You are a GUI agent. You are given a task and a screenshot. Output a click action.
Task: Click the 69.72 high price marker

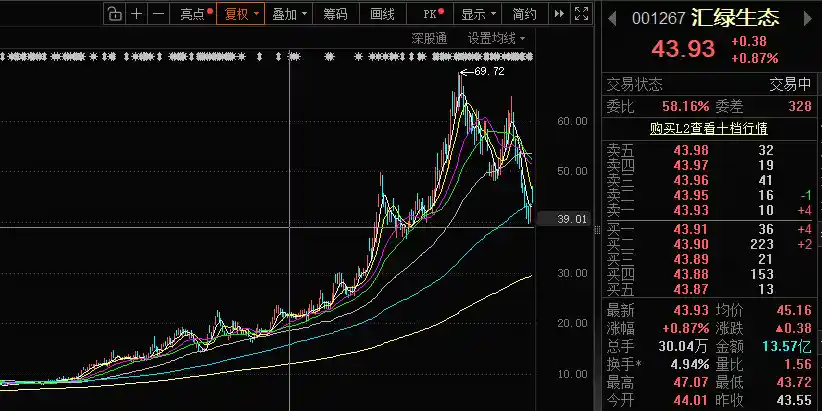[489, 72]
